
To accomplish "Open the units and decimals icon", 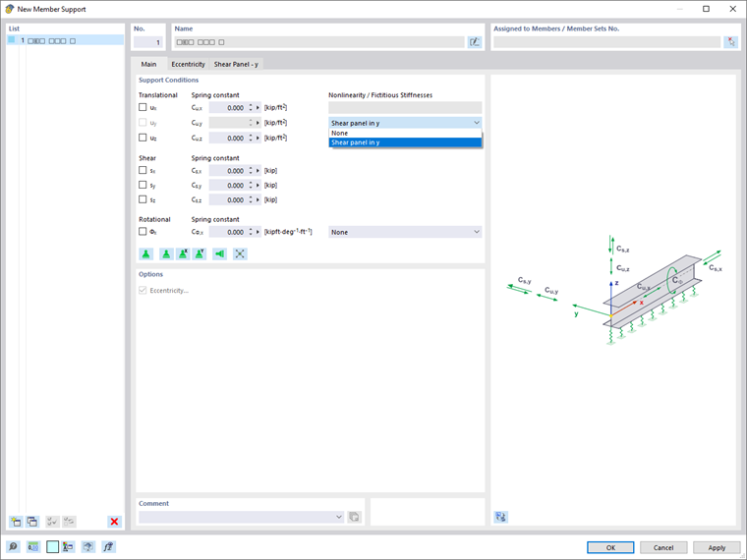I will tap(32, 546).
